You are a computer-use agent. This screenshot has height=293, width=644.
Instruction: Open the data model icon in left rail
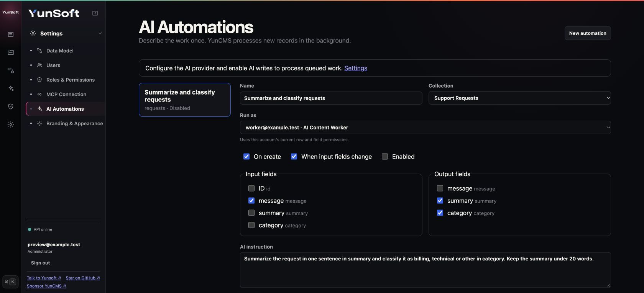coord(11,70)
